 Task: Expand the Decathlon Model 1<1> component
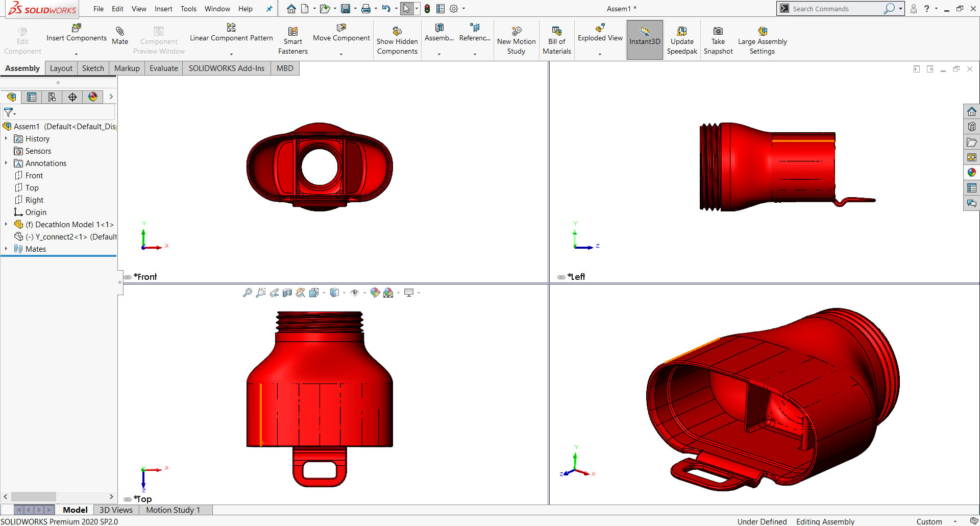point(6,224)
